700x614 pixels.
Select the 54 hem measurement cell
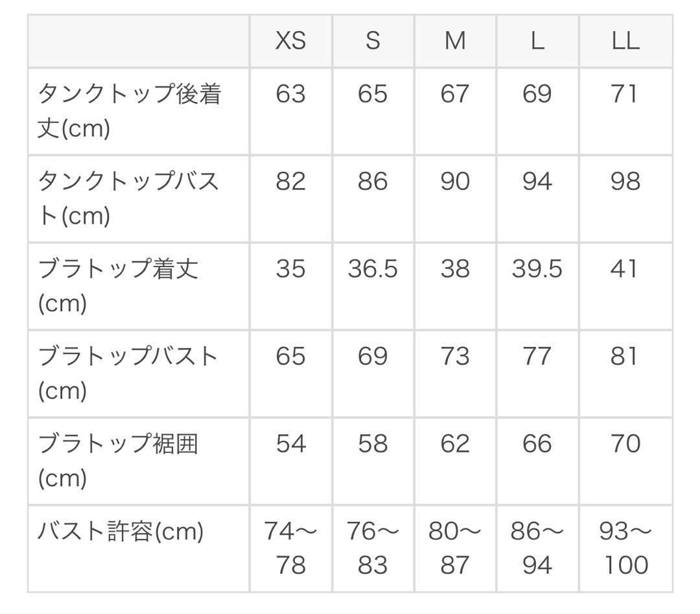pos(290,443)
